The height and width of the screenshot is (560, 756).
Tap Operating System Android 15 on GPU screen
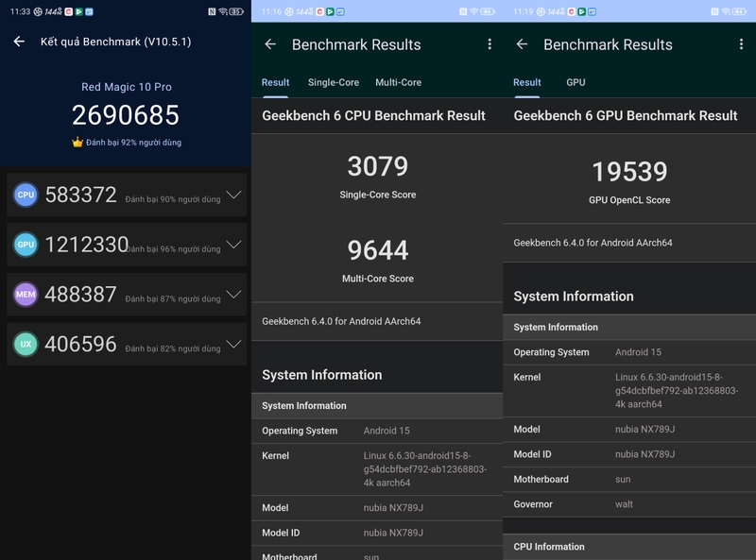point(629,352)
